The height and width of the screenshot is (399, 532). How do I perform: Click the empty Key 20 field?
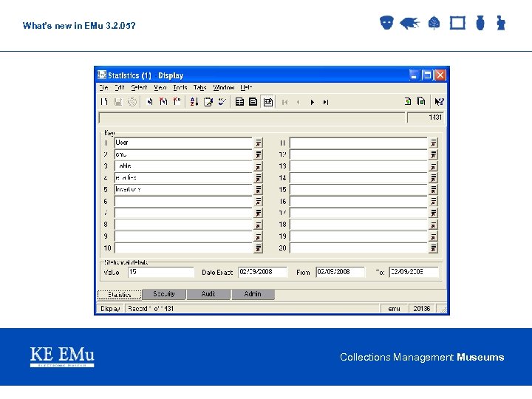tap(358, 248)
